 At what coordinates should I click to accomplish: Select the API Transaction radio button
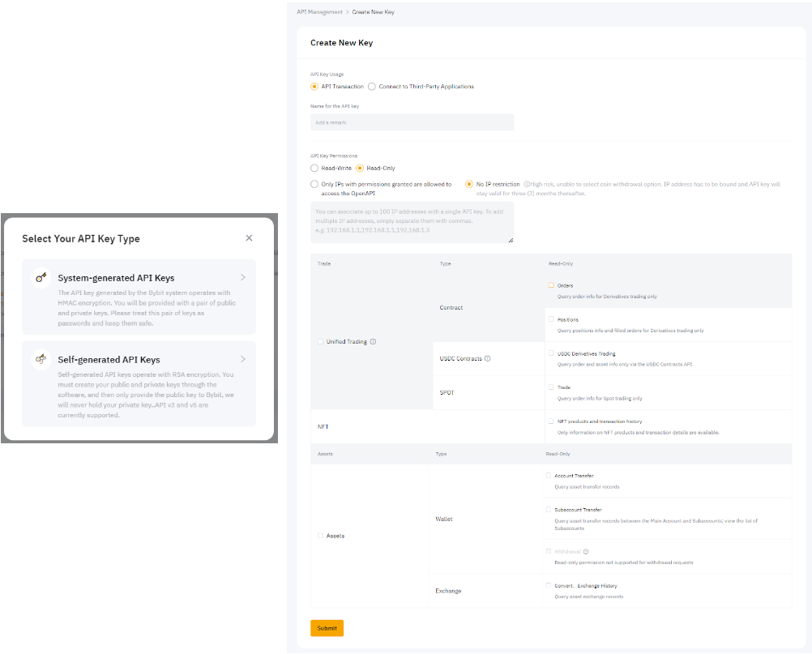[x=314, y=87]
